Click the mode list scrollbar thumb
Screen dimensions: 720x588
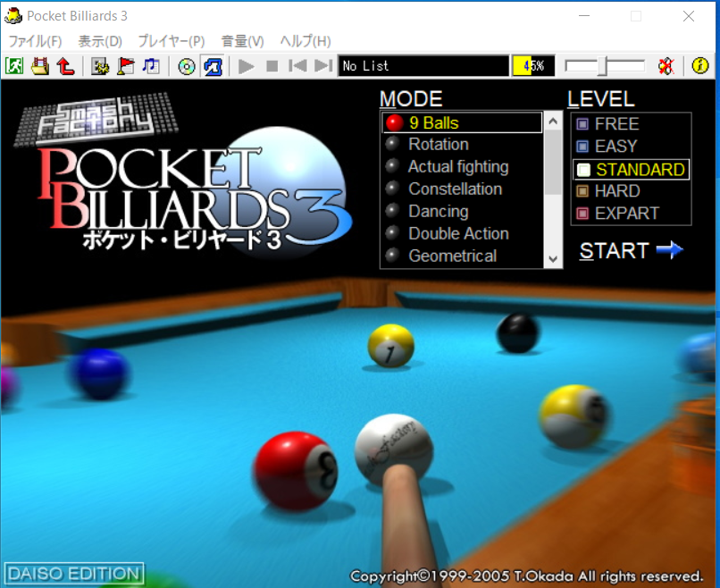coord(553,162)
